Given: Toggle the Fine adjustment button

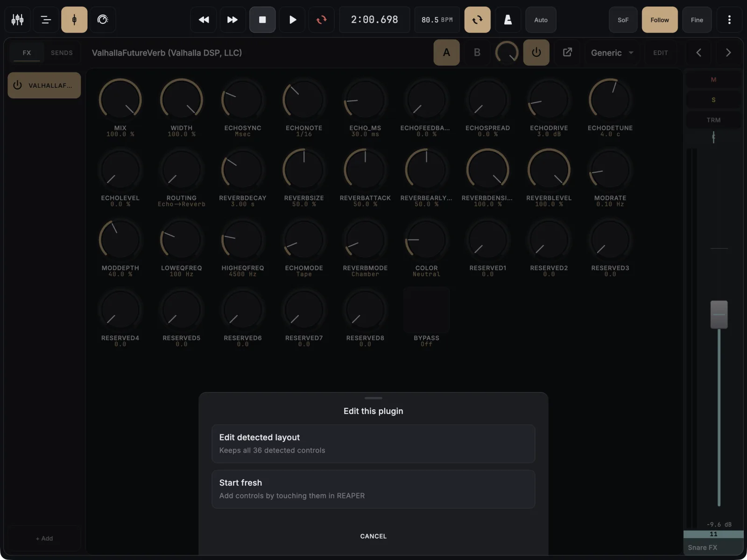Looking at the screenshot, I should tap(697, 20).
